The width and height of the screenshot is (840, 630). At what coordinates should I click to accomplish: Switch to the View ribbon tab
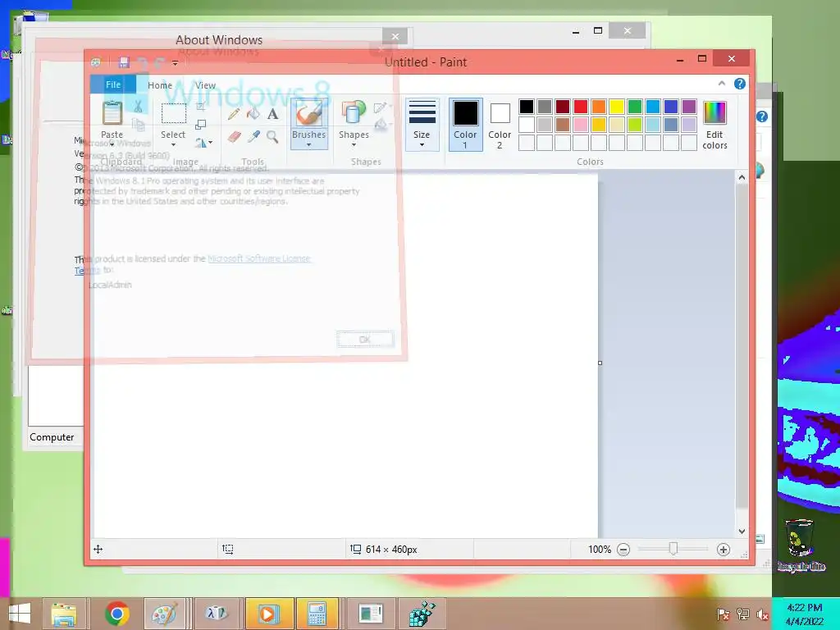point(205,85)
